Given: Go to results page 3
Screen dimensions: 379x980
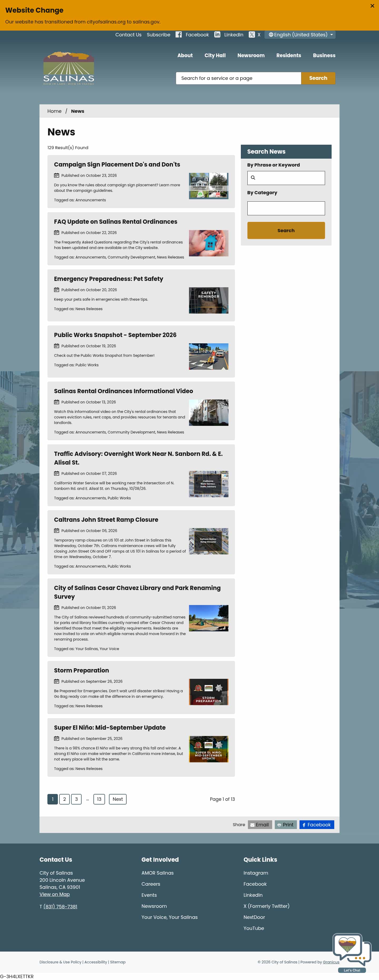Looking at the screenshot, I should pos(76,799).
